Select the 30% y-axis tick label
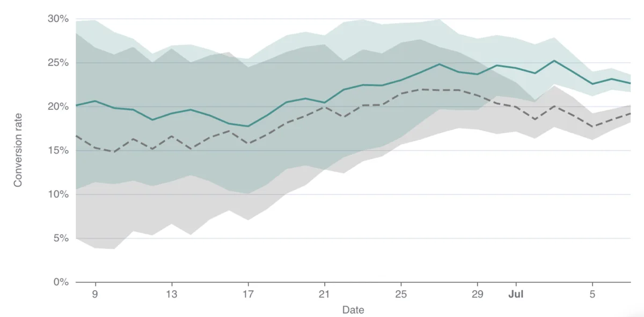This screenshot has width=644, height=317. click(59, 19)
